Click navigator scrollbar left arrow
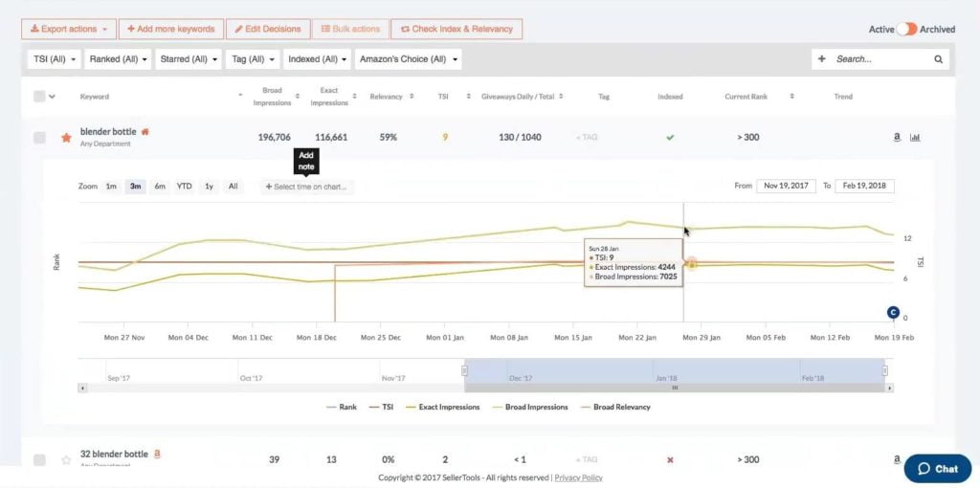980x488 pixels. (x=81, y=388)
